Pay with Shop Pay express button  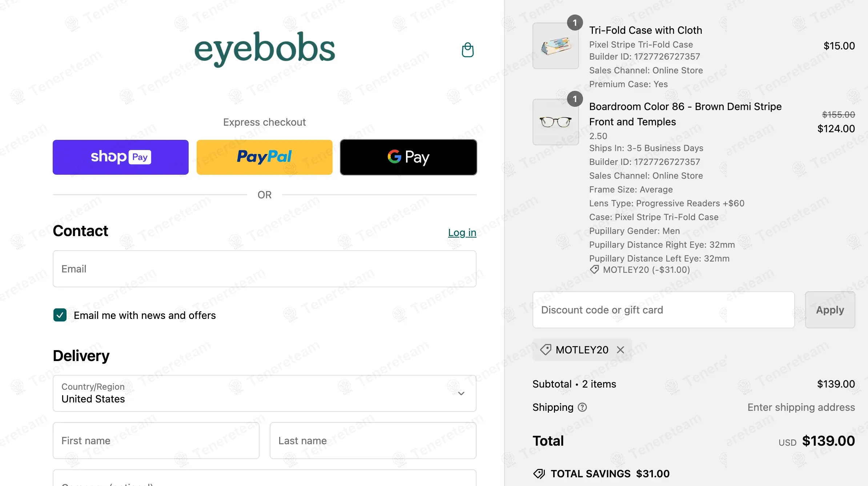(x=121, y=157)
